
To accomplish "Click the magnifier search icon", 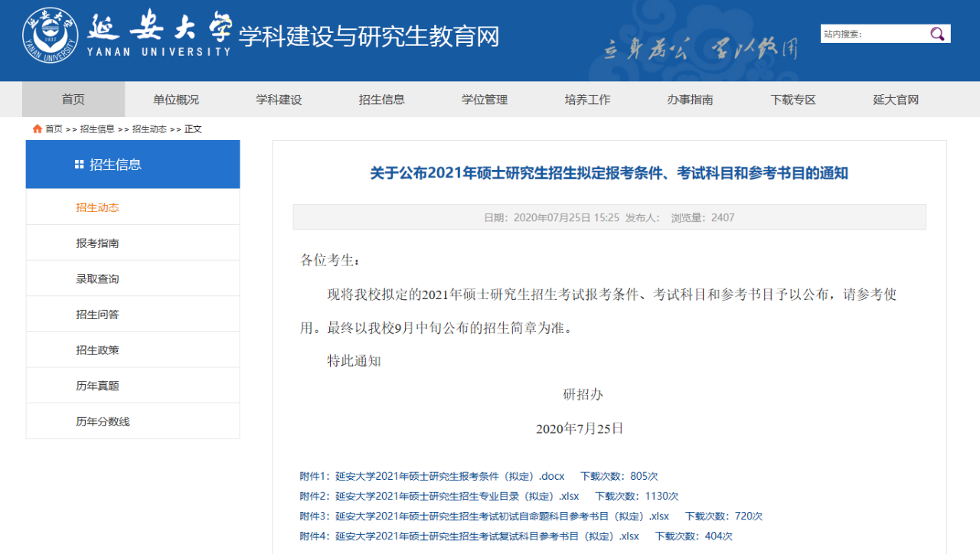I will (x=937, y=34).
